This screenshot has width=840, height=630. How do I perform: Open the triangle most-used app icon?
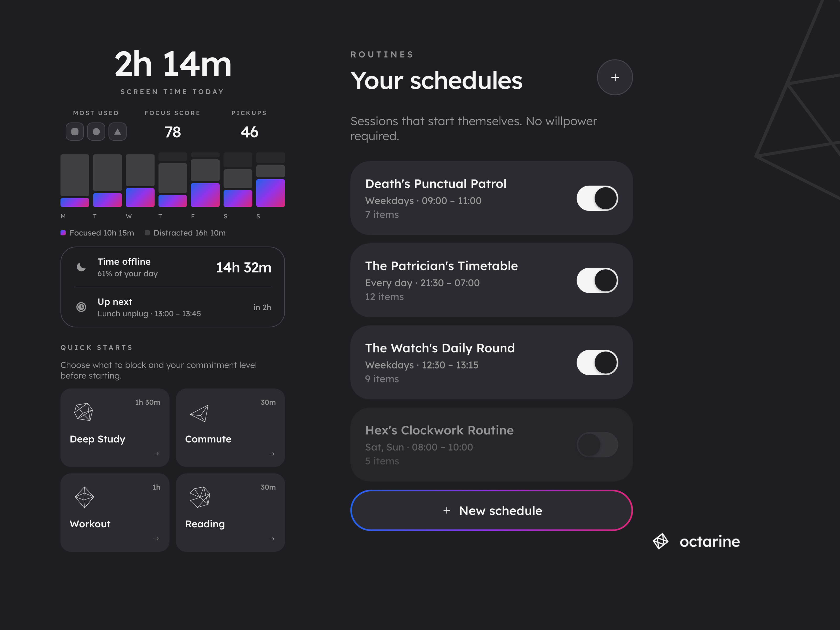(118, 132)
